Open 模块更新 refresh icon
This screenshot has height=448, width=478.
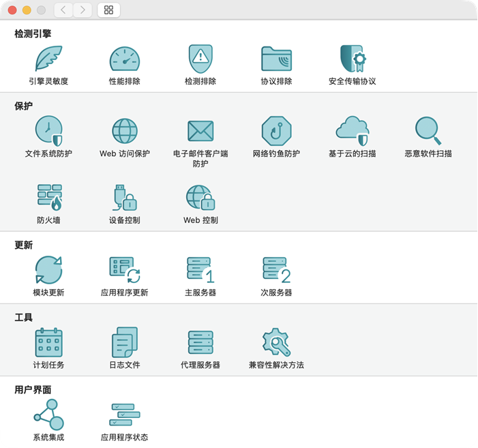click(49, 270)
